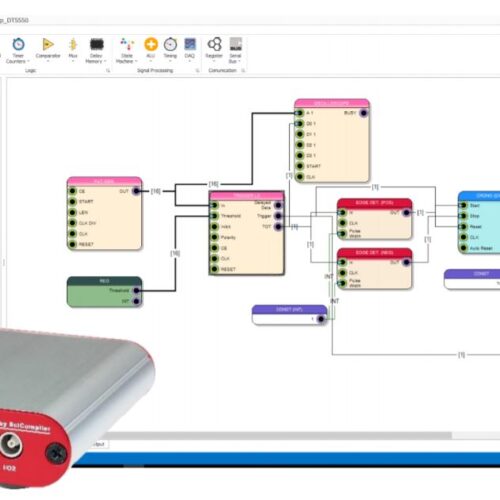Select the EDGE DET (NEG) block header
The height and width of the screenshot is (500, 500).
[374, 253]
